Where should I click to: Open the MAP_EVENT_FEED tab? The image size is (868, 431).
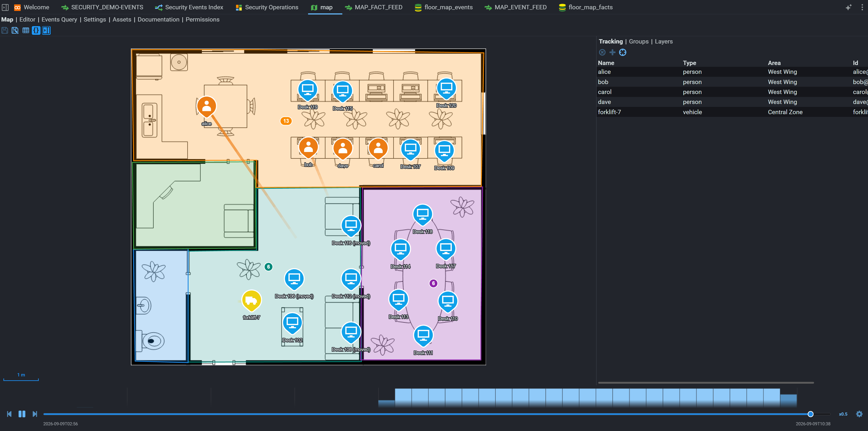pyautogui.click(x=515, y=7)
